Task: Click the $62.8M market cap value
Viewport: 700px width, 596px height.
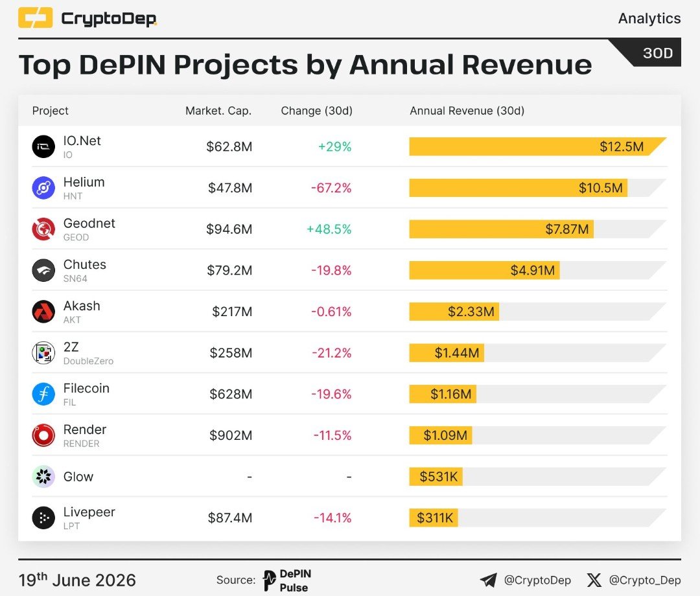Action: click(229, 146)
